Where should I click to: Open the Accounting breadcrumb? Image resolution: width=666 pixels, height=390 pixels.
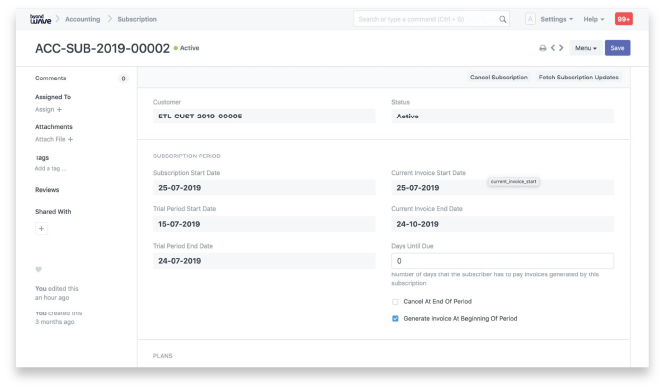pos(82,19)
